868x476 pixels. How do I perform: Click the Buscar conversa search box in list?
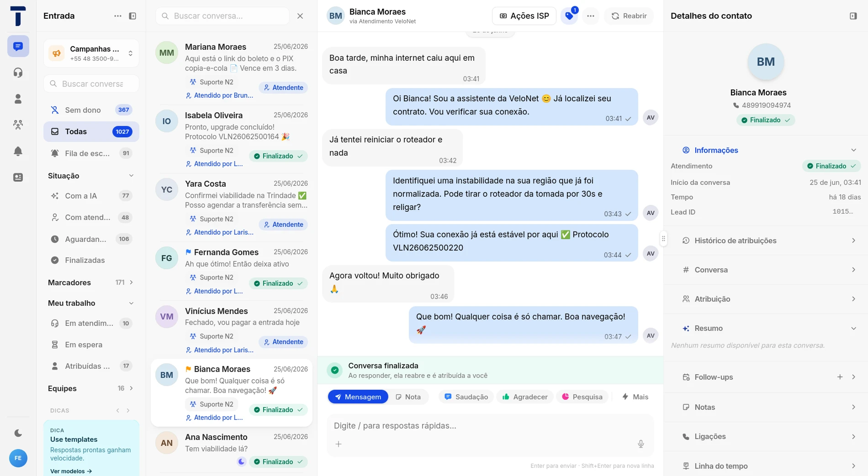pyautogui.click(x=222, y=16)
